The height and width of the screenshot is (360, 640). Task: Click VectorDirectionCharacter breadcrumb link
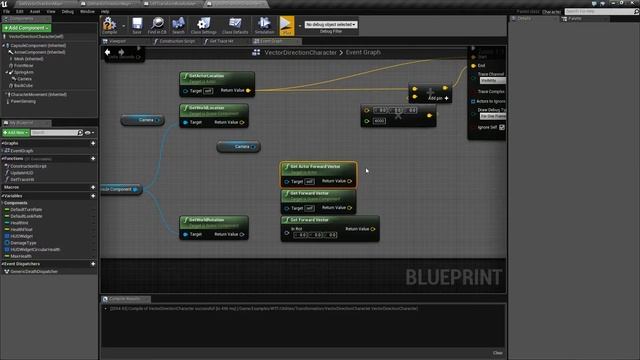click(x=300, y=52)
